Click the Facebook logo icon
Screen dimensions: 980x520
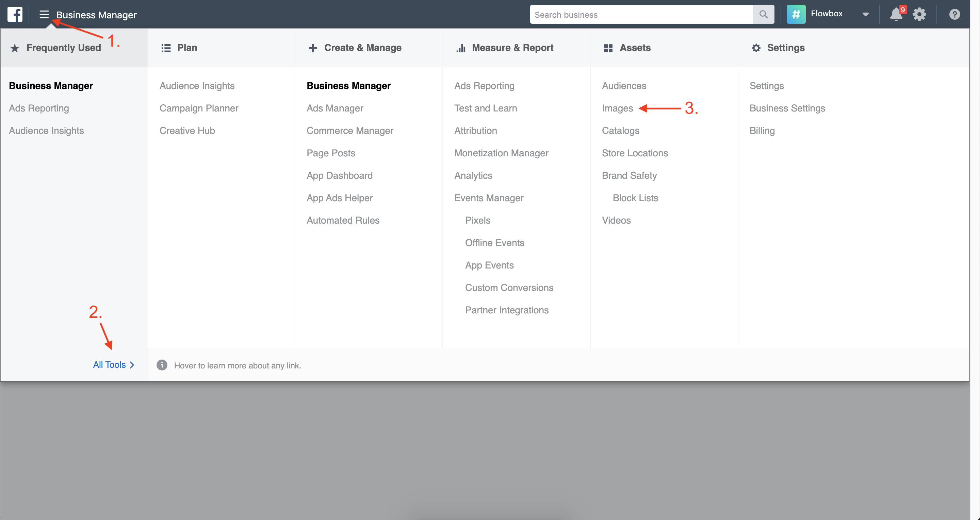click(x=15, y=14)
